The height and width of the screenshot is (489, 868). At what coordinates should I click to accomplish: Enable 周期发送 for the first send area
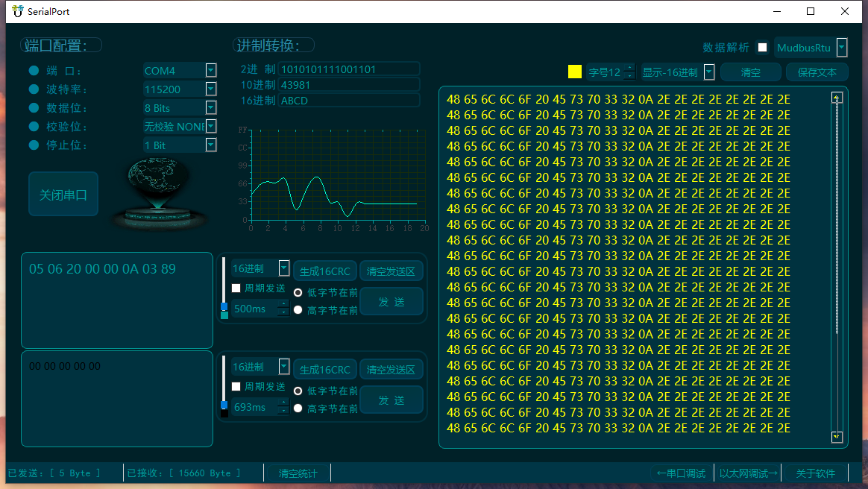(236, 288)
